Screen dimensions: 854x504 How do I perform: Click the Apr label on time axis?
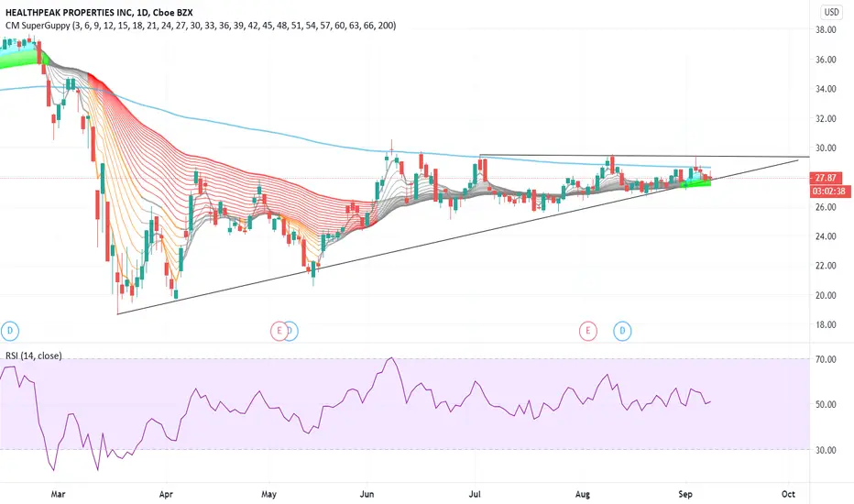(166, 494)
